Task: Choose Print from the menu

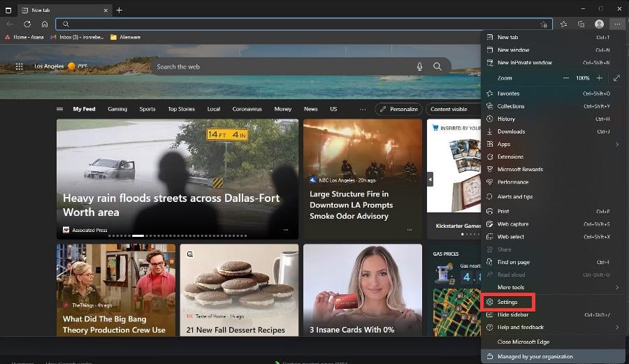Action: [x=554, y=211]
